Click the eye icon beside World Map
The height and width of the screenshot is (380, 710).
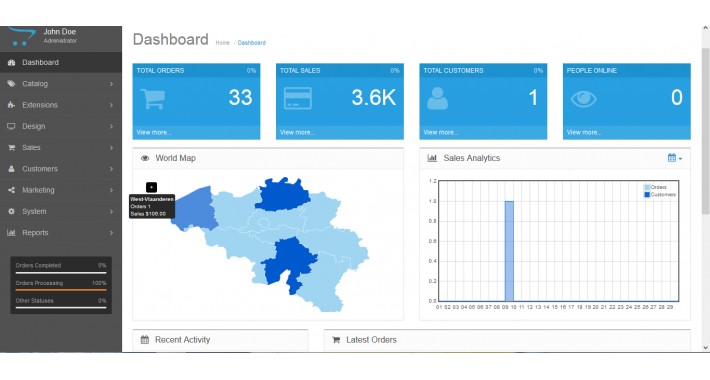(145, 159)
